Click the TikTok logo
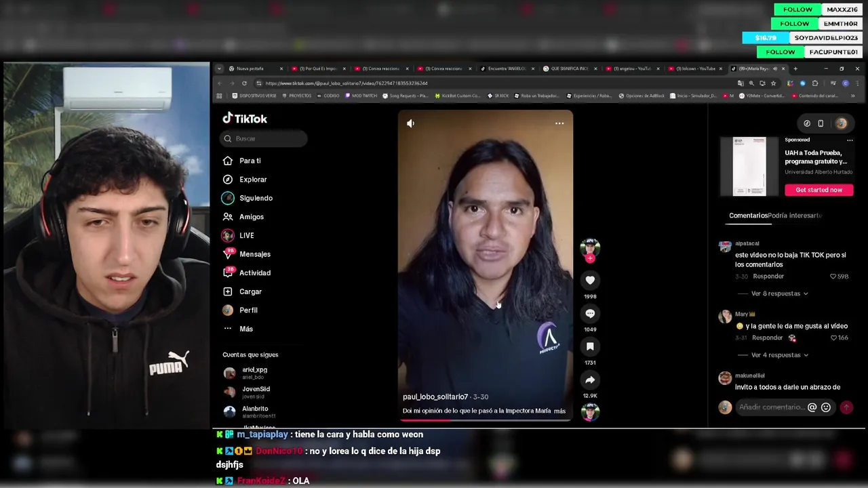Viewport: 868px width, 488px height. pyautogui.click(x=245, y=119)
